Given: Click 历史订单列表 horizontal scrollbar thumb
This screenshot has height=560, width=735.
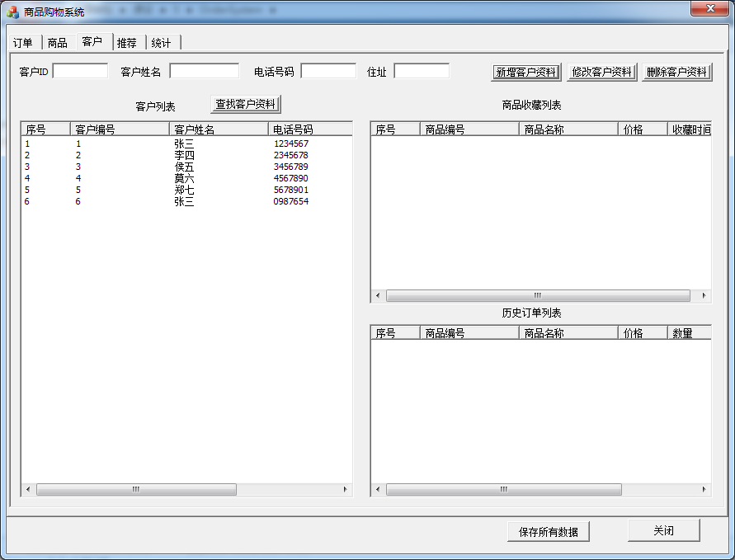Looking at the screenshot, I should click(x=504, y=489).
